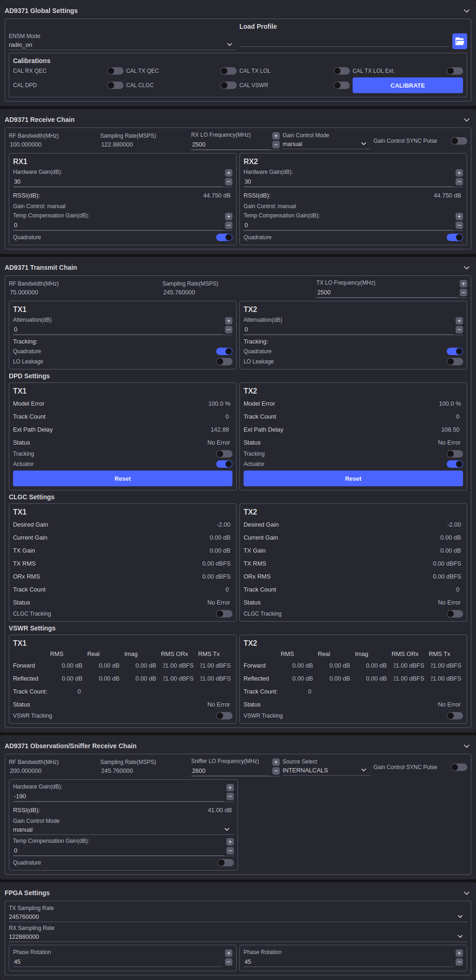The image size is (476, 980).
Task: Increase TX2 Attenuation with plus
Action: tap(459, 321)
